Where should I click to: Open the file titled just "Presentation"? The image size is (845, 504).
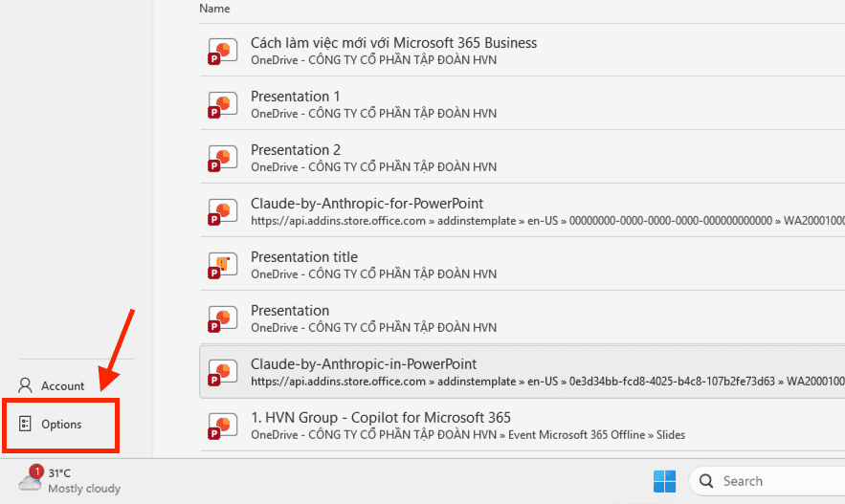pyautogui.click(x=290, y=311)
